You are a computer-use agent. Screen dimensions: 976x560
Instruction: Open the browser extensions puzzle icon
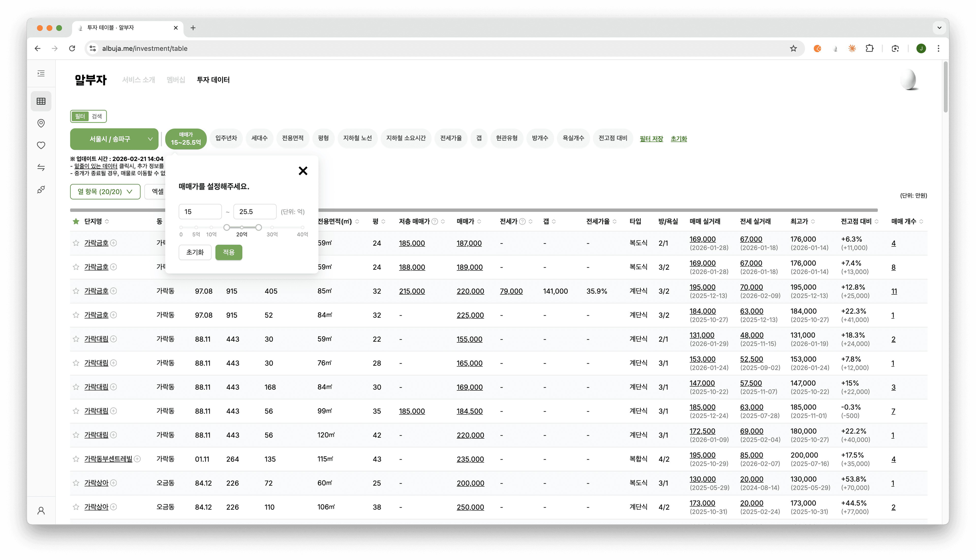point(870,49)
